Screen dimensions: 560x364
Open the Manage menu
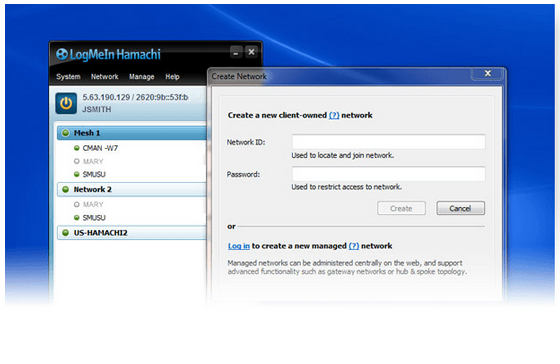(x=142, y=77)
